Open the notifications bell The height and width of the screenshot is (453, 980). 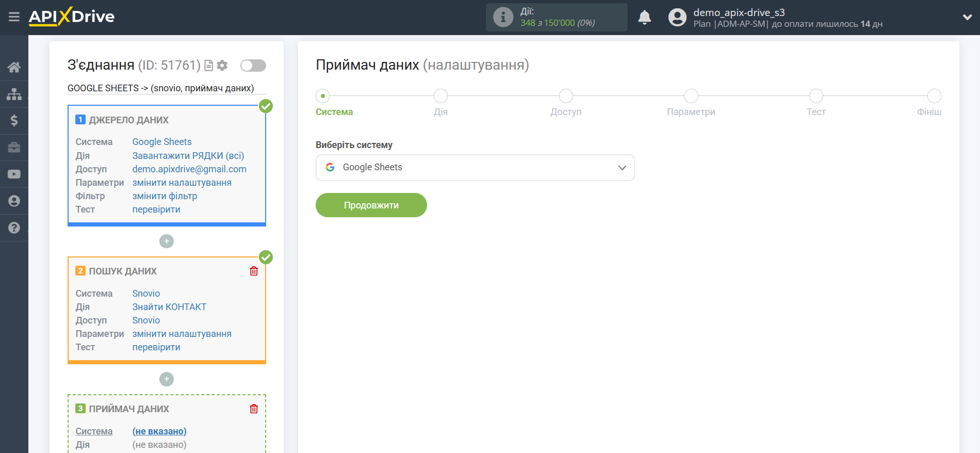[644, 17]
